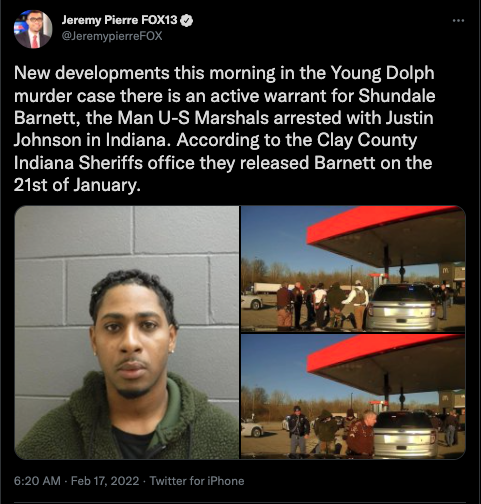Open the mugshot photo attachment

(x=127, y=332)
